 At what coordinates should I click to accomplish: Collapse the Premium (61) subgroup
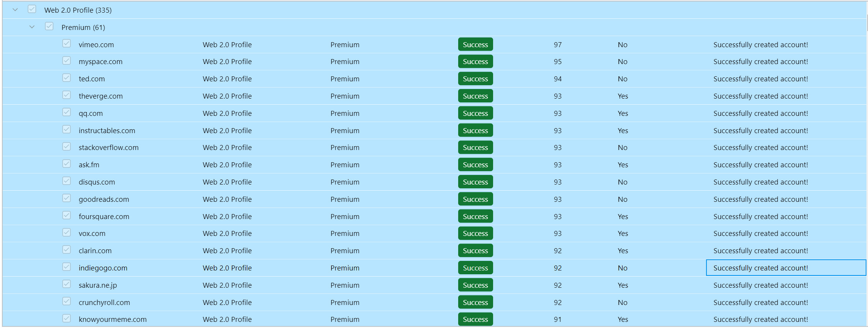tap(32, 27)
